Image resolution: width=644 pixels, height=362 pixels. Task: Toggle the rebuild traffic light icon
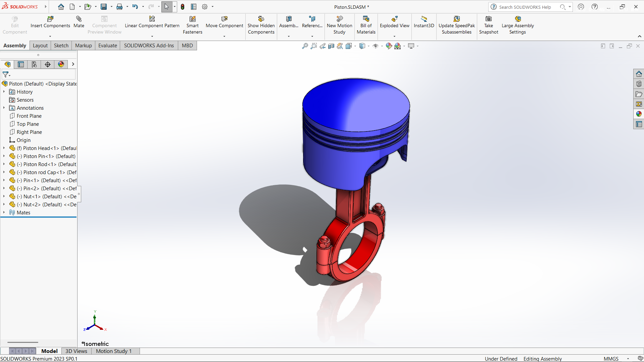click(x=183, y=7)
